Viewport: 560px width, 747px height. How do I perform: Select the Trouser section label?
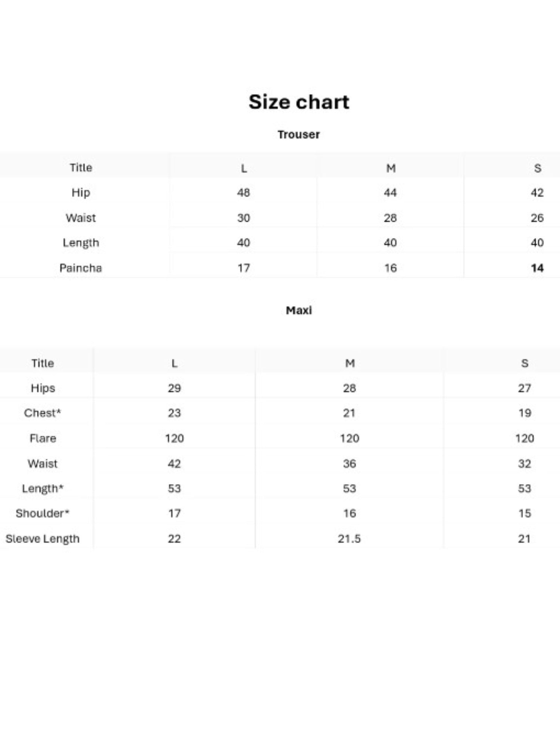click(299, 134)
